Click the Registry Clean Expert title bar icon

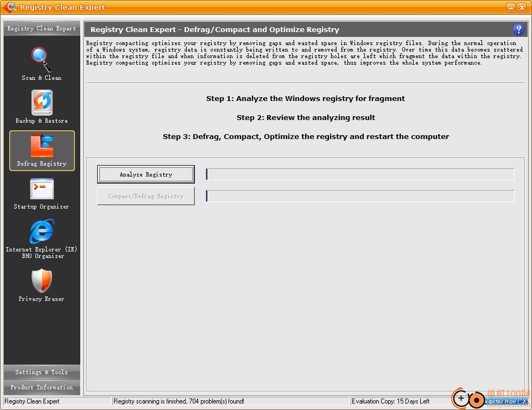(10, 7)
